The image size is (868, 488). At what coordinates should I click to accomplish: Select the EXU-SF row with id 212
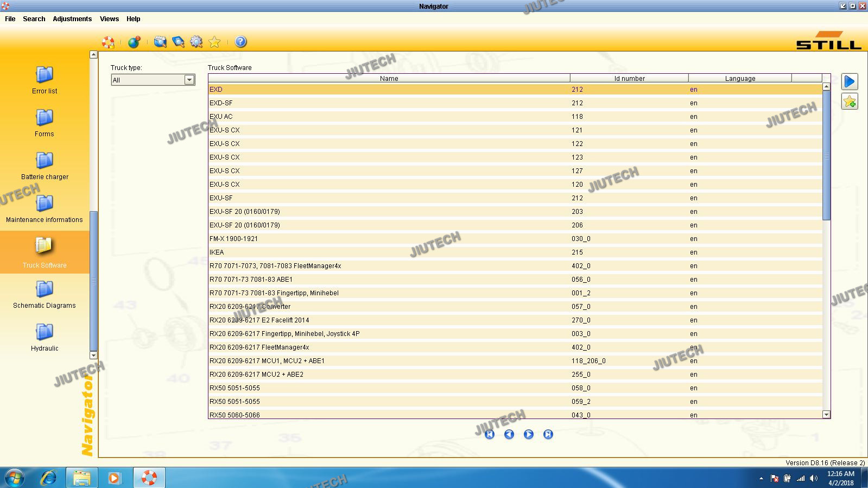(x=515, y=198)
